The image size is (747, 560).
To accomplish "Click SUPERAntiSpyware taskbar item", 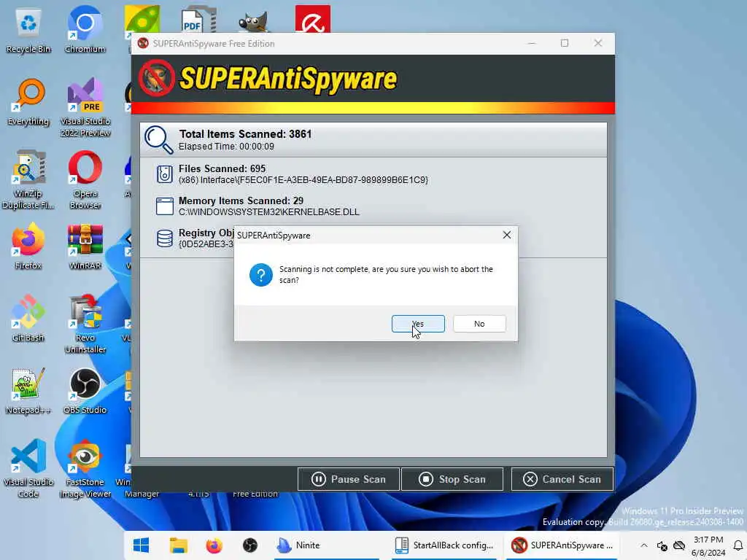I will click(x=562, y=545).
